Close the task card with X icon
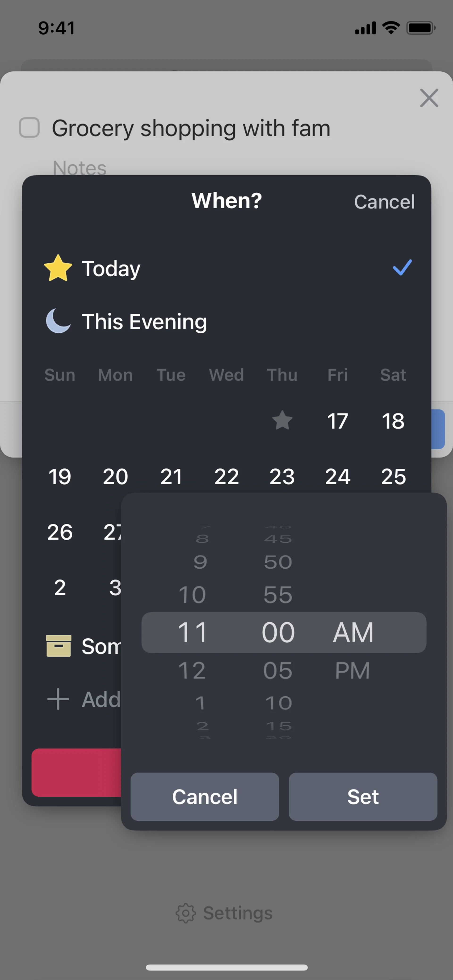Image resolution: width=453 pixels, height=980 pixels. [429, 98]
